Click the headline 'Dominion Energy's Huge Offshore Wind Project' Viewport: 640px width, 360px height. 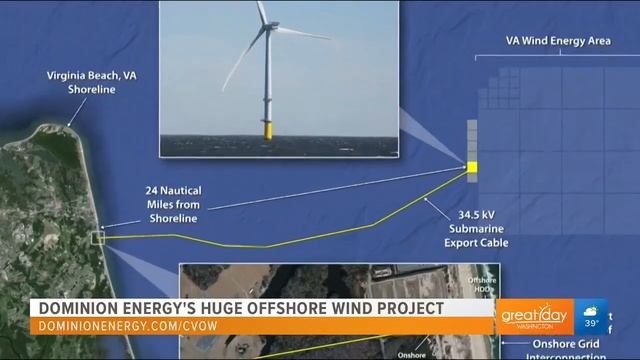[x=241, y=309]
